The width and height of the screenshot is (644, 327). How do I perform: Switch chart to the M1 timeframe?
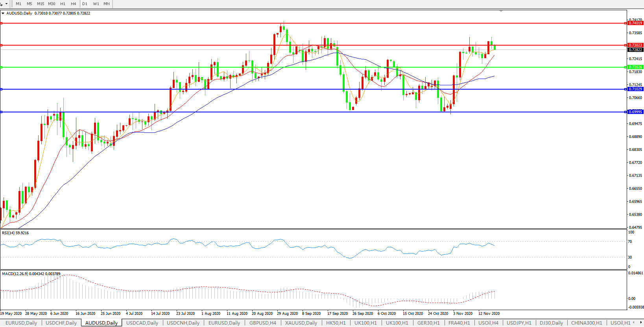18,4
